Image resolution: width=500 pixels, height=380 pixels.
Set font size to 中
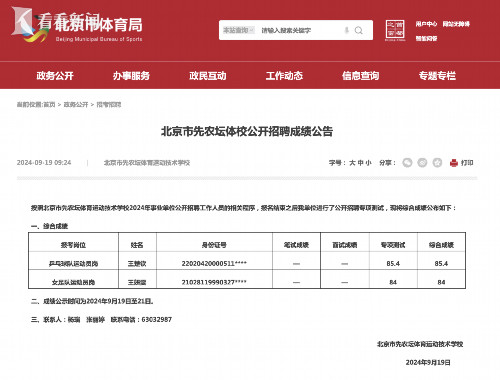pyautogui.click(x=360, y=163)
